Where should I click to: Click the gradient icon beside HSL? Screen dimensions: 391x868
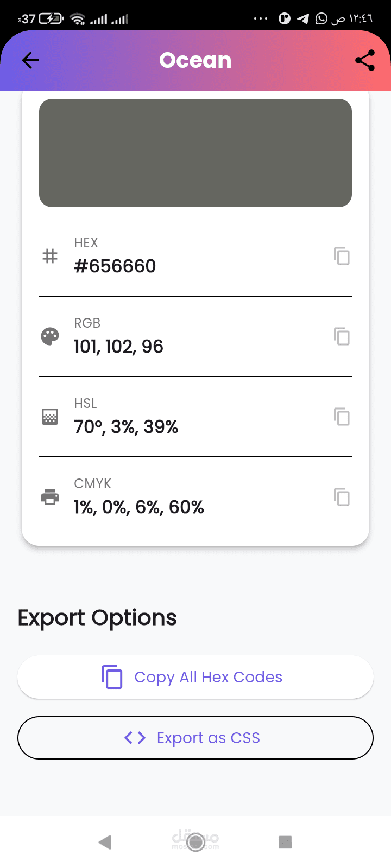50,417
